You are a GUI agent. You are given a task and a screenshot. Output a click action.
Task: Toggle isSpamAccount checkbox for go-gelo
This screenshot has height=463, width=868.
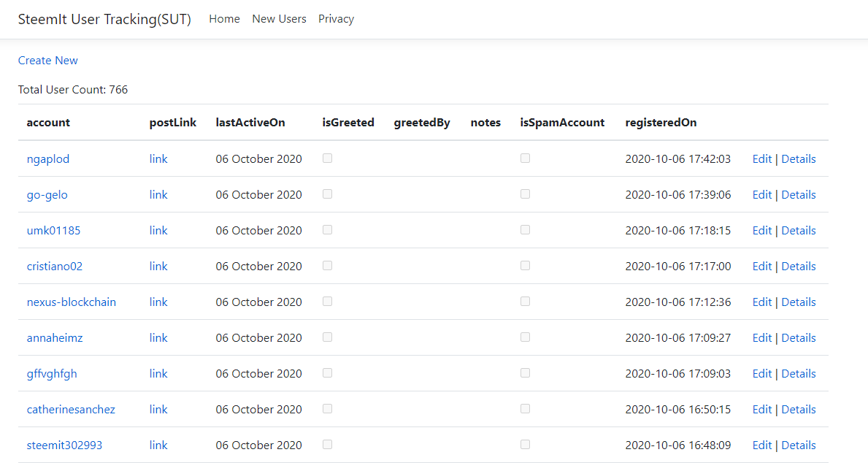tap(525, 194)
